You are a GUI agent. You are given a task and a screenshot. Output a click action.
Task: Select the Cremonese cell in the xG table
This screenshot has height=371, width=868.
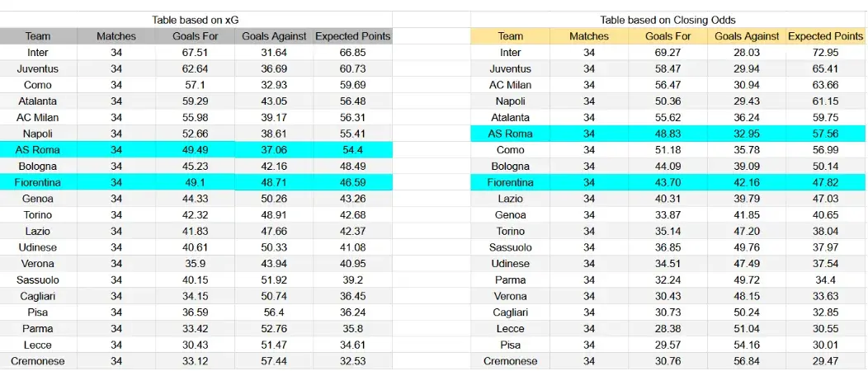[x=38, y=361]
